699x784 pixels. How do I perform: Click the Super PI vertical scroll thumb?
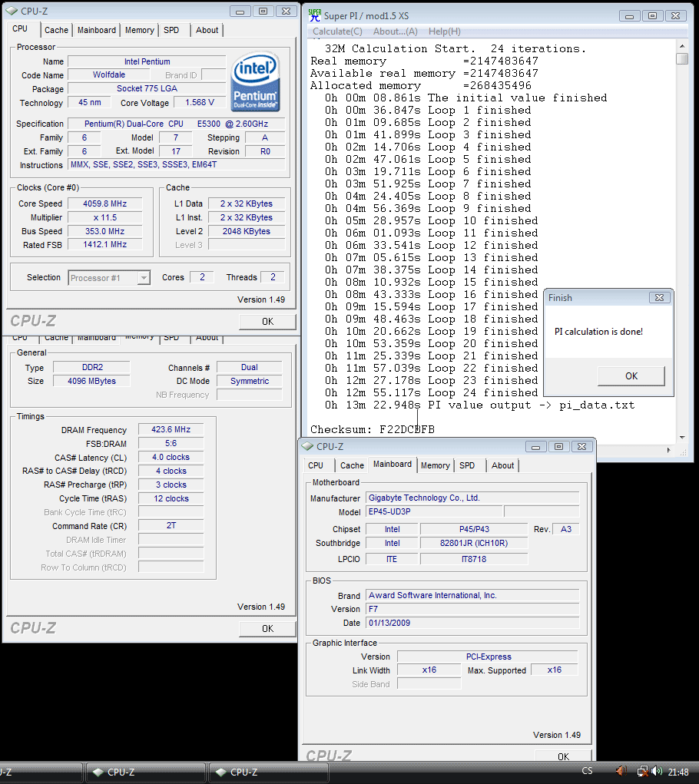[x=682, y=58]
